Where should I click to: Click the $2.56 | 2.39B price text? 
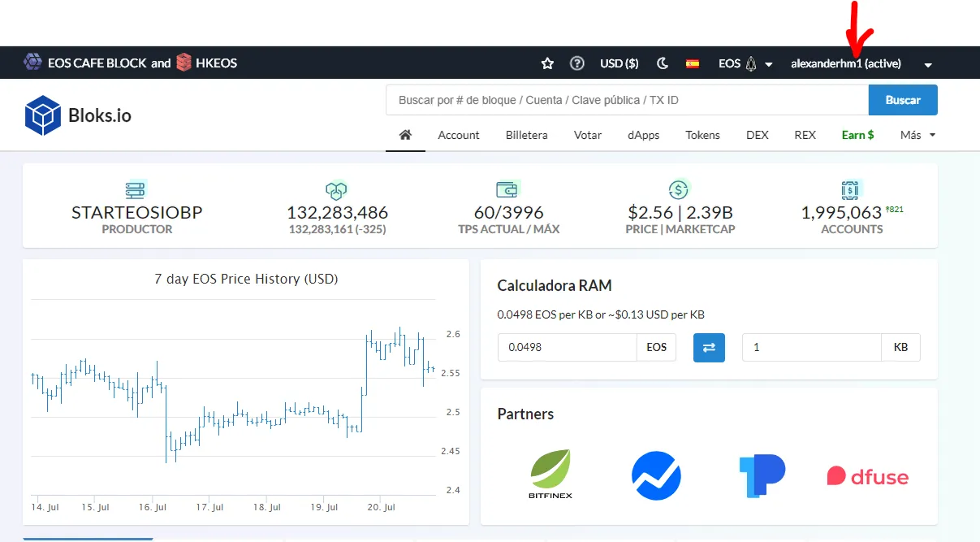click(680, 213)
